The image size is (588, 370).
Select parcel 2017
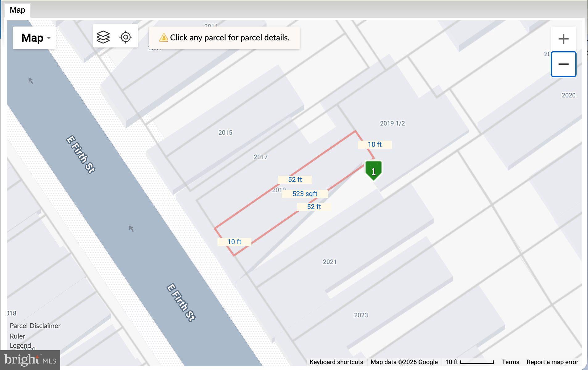[x=261, y=157]
